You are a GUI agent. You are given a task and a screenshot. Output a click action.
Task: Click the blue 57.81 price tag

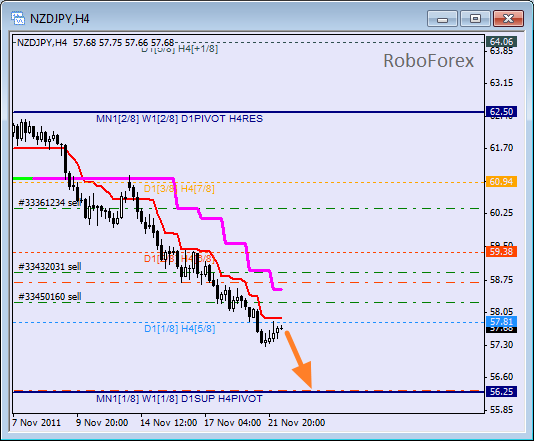[501, 321]
